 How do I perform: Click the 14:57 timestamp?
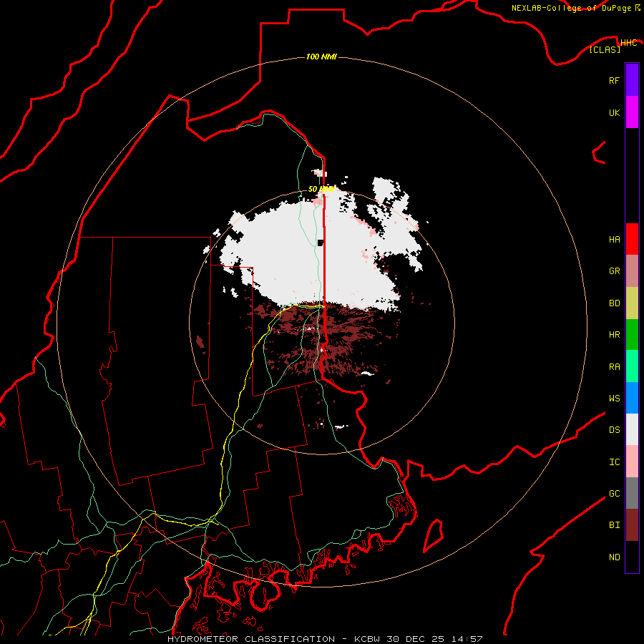[x=467, y=639]
